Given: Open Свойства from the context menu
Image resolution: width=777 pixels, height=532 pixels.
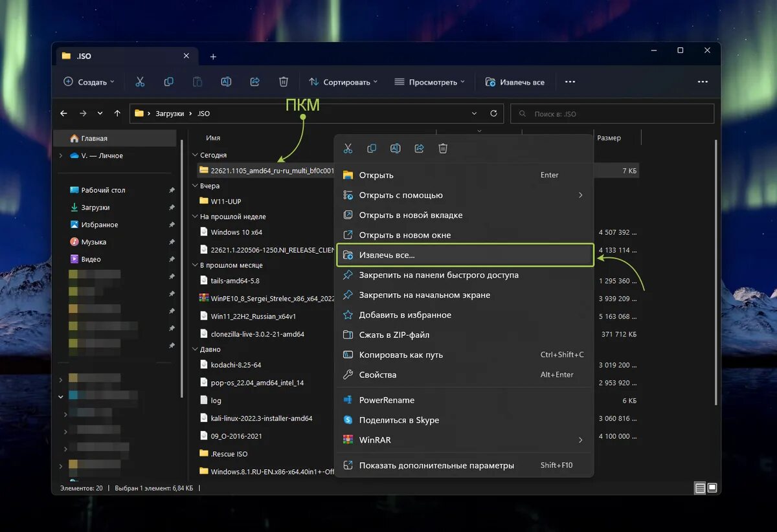Looking at the screenshot, I should click(x=464, y=375).
